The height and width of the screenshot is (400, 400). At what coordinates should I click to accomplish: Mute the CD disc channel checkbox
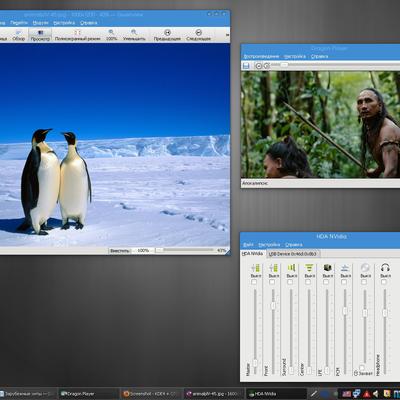[364, 282]
